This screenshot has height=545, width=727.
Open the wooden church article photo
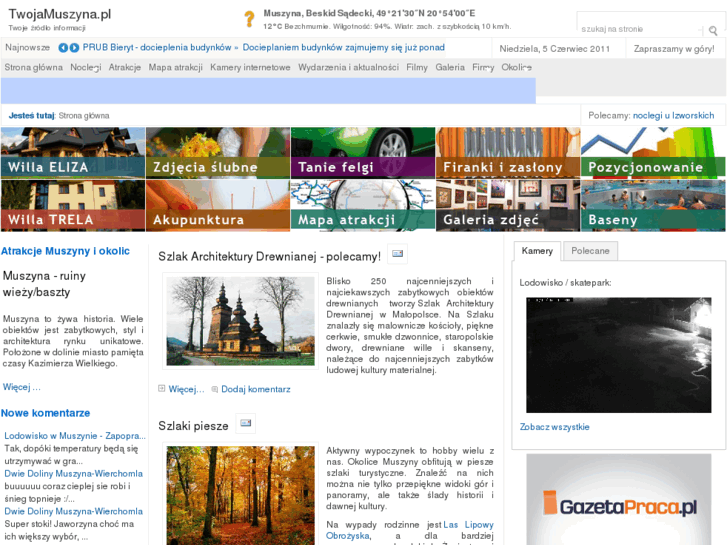pos(240,321)
